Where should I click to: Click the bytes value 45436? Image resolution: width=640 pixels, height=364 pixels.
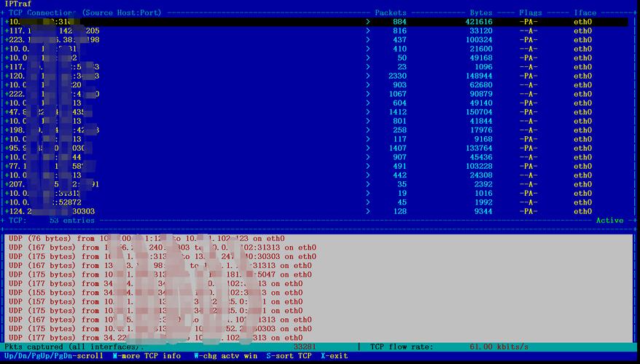point(481,157)
